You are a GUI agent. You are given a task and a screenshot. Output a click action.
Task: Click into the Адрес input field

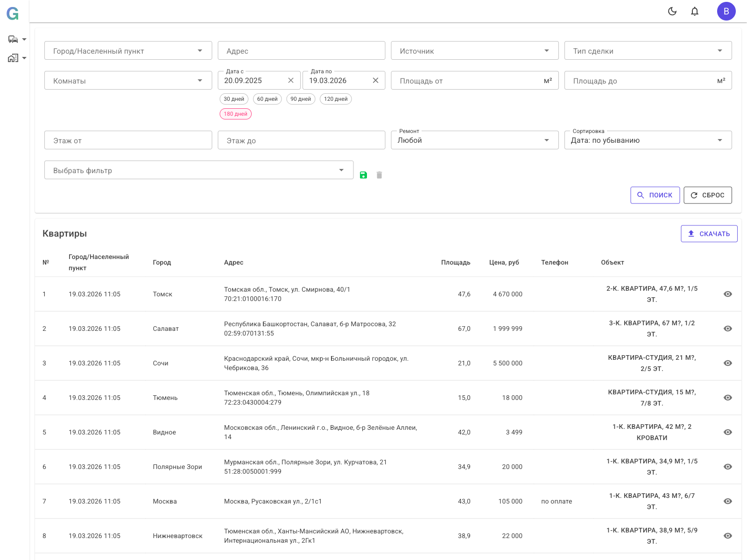[x=301, y=50]
